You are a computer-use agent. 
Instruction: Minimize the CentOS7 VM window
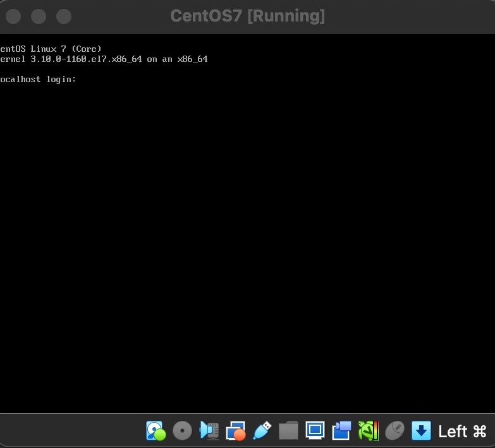tap(39, 16)
